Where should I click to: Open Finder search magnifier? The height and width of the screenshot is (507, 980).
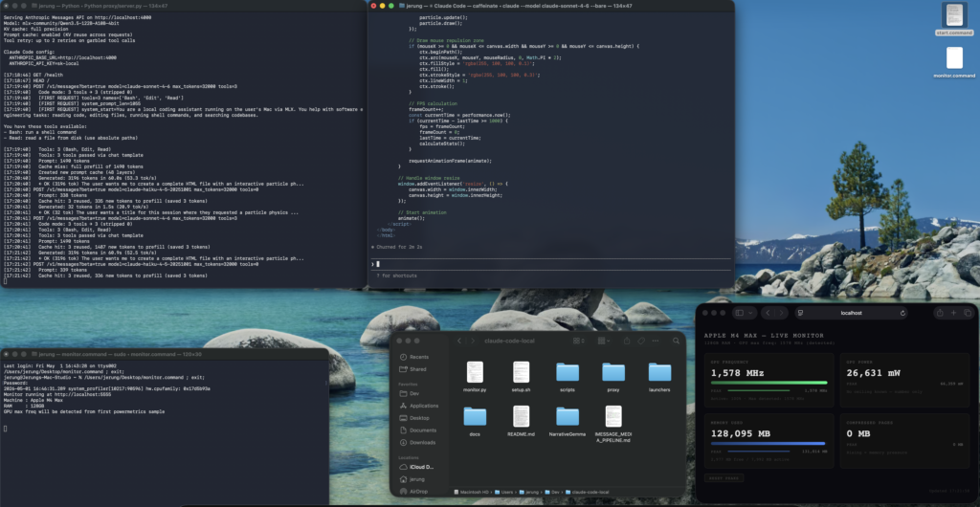676,341
